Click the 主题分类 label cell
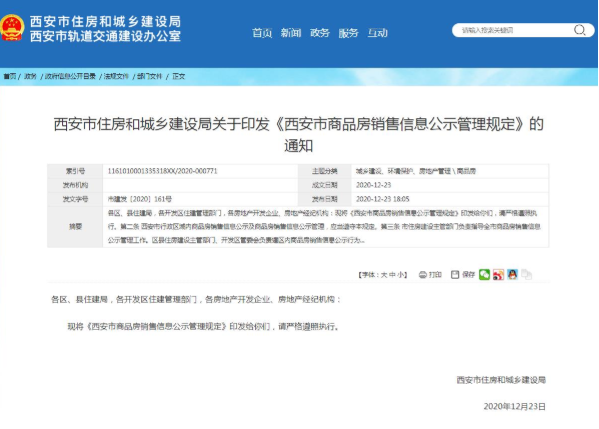The width and height of the screenshot is (599, 429). (324, 171)
